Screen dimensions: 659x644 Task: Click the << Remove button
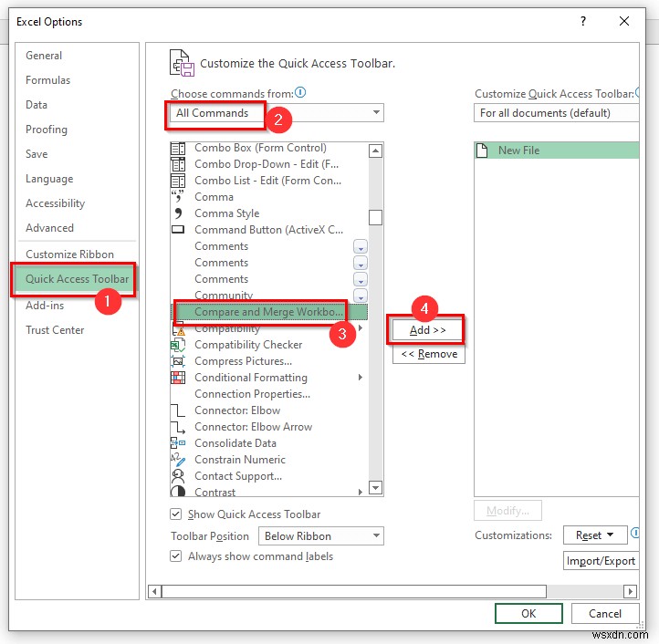(x=429, y=354)
